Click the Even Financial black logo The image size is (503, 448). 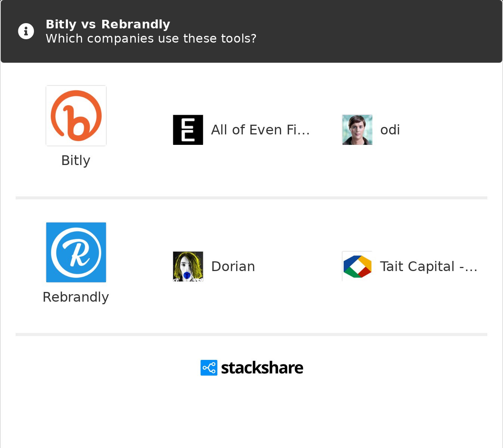pyautogui.click(x=188, y=130)
